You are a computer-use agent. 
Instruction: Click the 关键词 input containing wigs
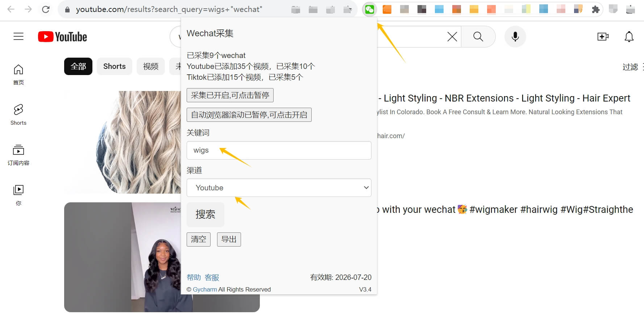click(x=279, y=150)
